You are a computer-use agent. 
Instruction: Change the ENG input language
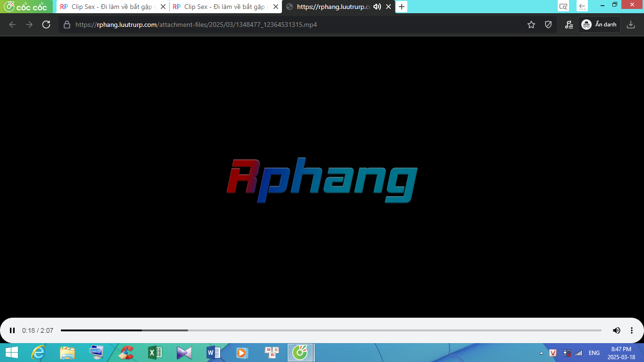[594, 353]
